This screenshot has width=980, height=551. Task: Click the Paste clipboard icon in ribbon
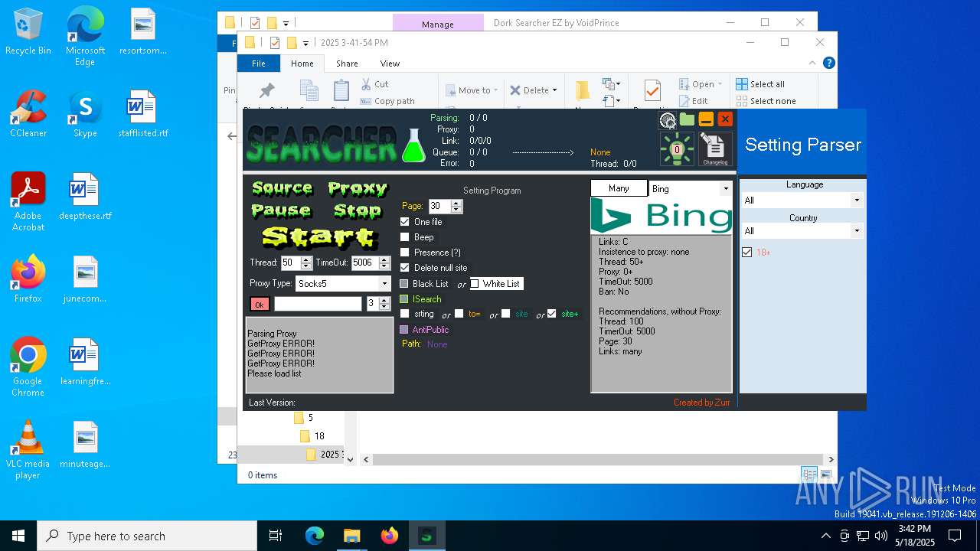click(x=341, y=91)
